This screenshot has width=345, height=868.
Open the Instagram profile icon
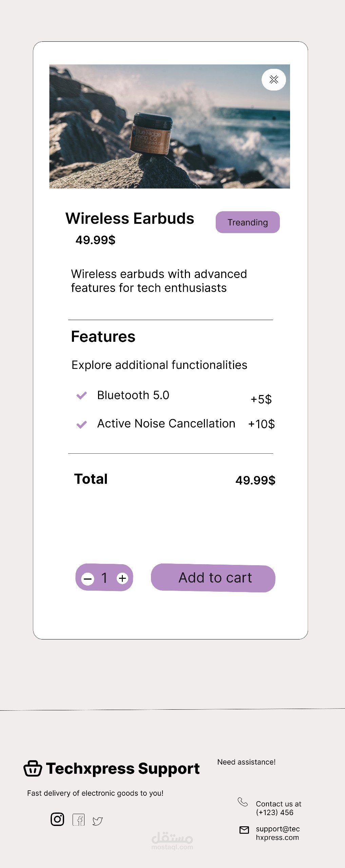click(57, 819)
